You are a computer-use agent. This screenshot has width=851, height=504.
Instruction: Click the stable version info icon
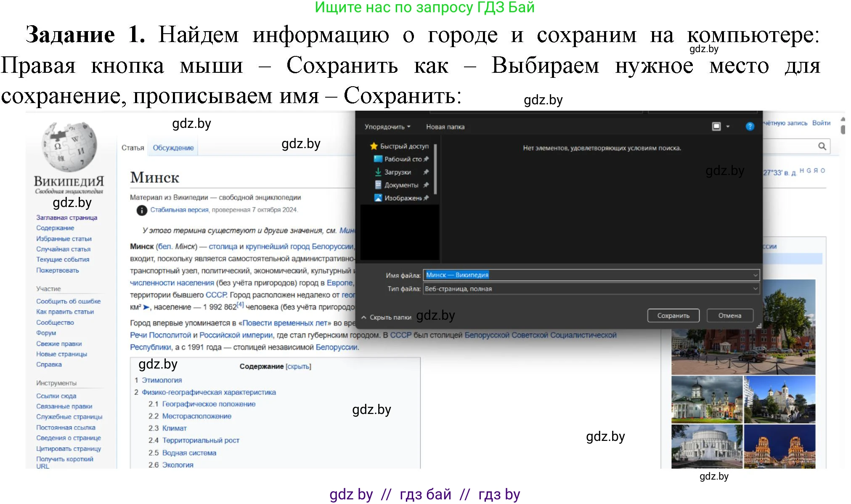[141, 210]
